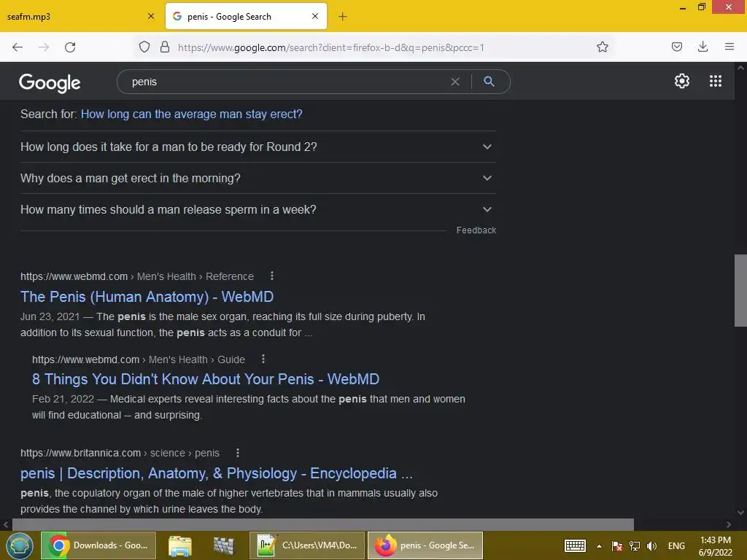This screenshot has height=560, width=747.
Task: Open The Penis (Human Anatomy) WebMD result
Action: (147, 297)
